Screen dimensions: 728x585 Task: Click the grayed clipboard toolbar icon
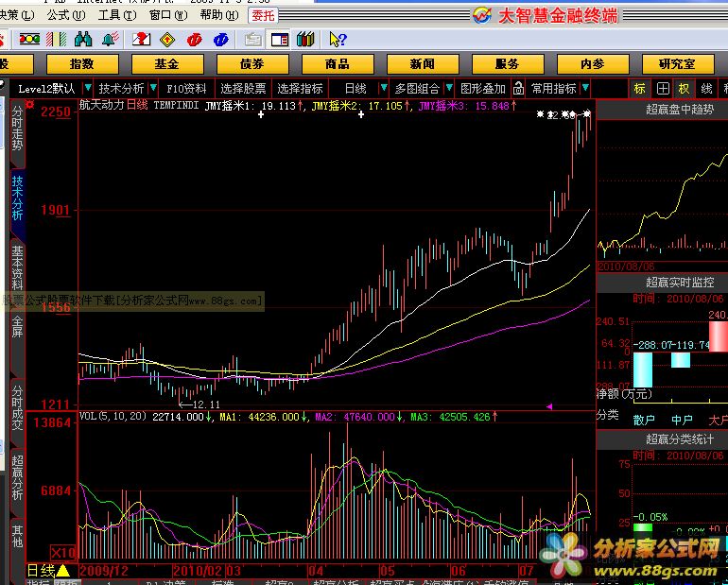253,40
